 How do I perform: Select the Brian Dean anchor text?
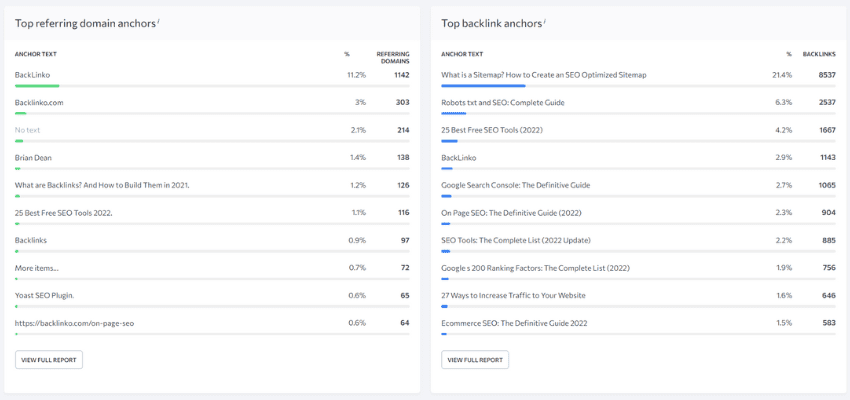pyautogui.click(x=33, y=158)
